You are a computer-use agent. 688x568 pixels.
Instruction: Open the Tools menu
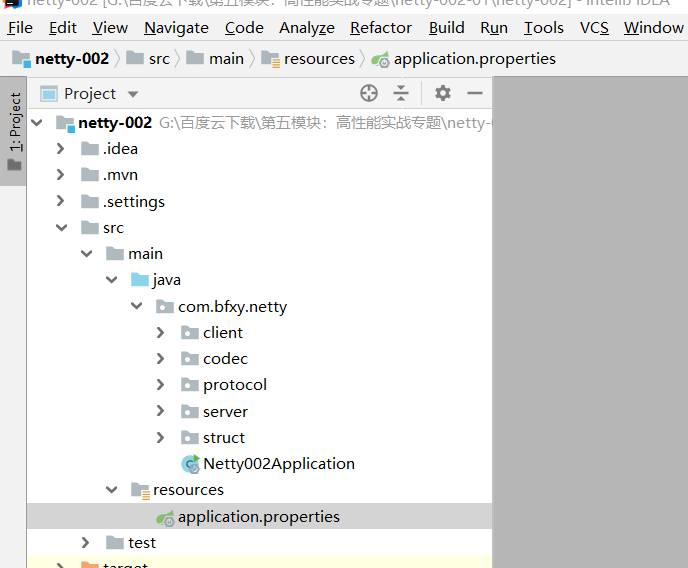pos(544,28)
